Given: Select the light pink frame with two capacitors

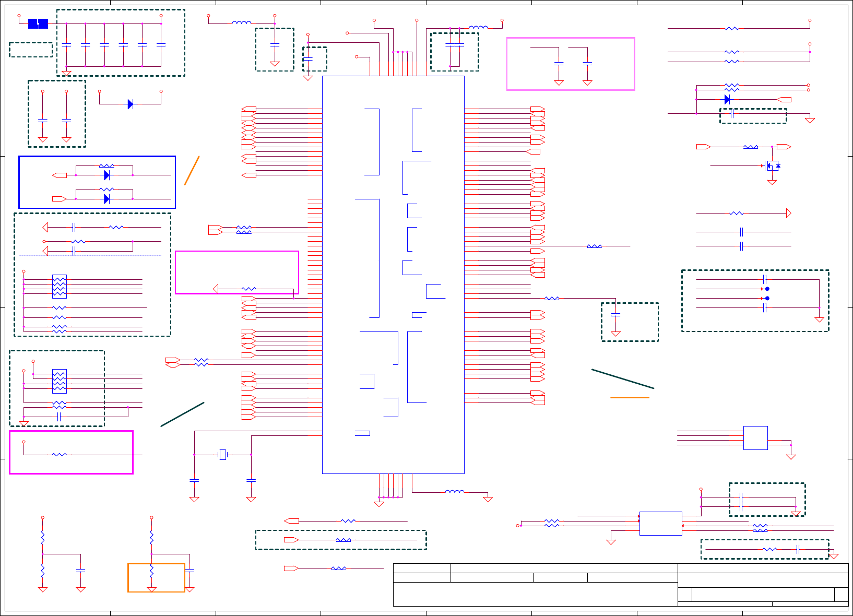Looking at the screenshot, I should (x=571, y=64).
